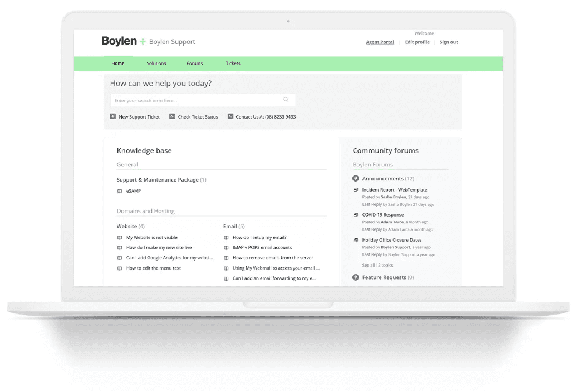Screen dimensions: 579x392
Task: Click the Boylen Forums category heading
Action: pyautogui.click(x=372, y=165)
